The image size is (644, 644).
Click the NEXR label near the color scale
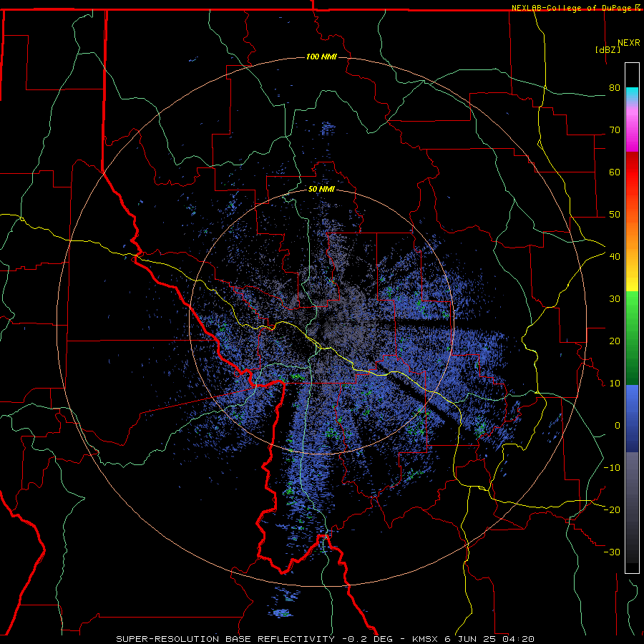629,43
